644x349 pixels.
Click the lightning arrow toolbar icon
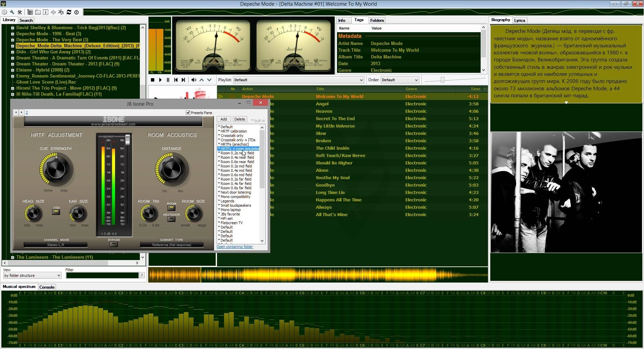pyautogui.click(x=53, y=12)
